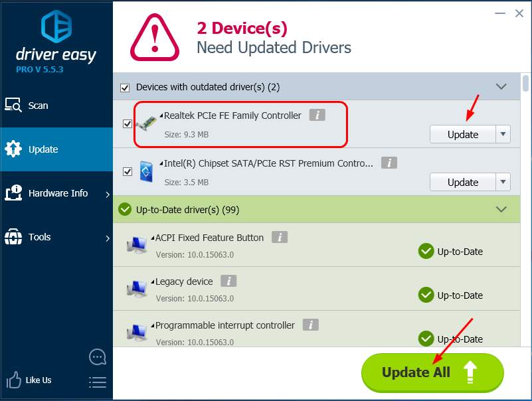Click the Size: 9.3 MB text

point(187,134)
